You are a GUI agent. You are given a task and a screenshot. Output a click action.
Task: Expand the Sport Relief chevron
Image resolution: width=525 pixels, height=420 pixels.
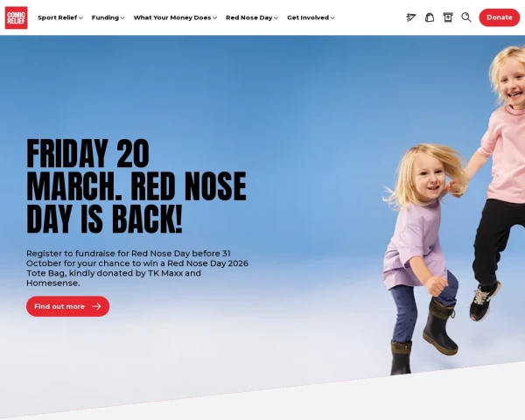80,18
